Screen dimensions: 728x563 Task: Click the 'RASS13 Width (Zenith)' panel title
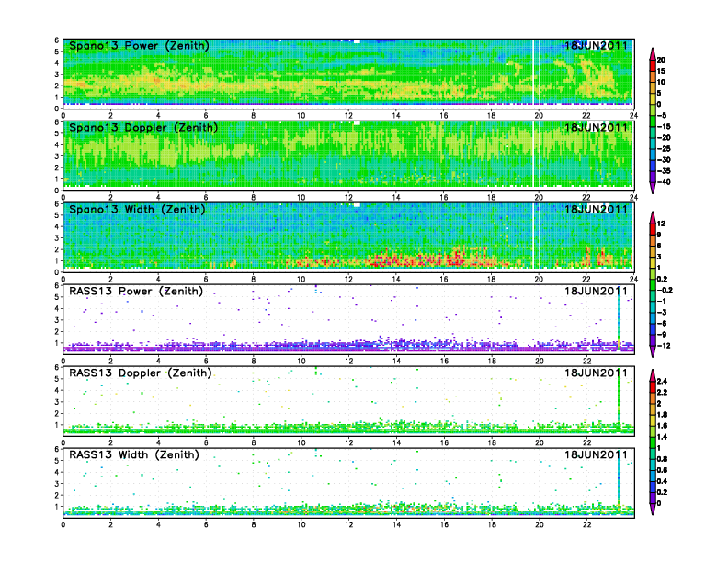point(133,454)
